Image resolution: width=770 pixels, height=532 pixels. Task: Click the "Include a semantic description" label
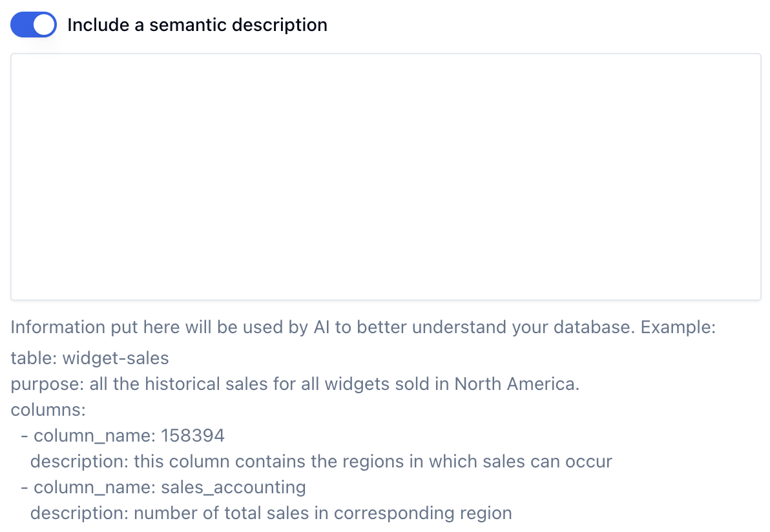[x=197, y=25]
